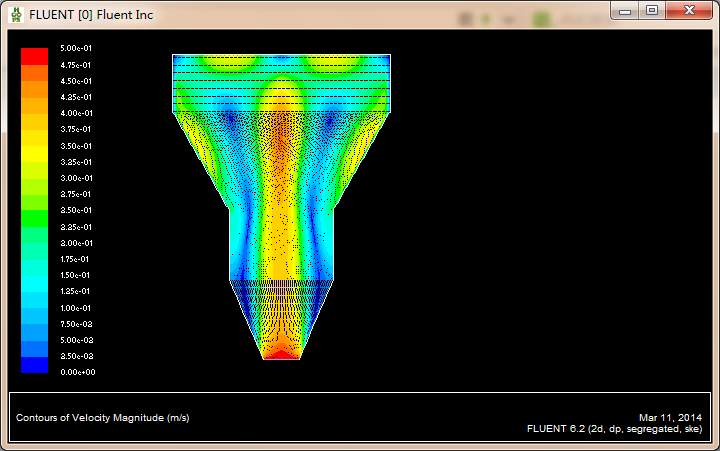Viewport: 720px width, 451px height.
Task: Click the 2.50e-01 legend value
Action: click(76, 210)
